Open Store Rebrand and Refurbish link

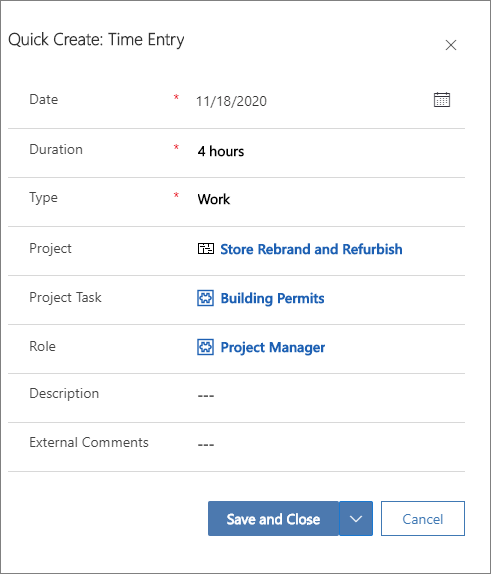311,249
